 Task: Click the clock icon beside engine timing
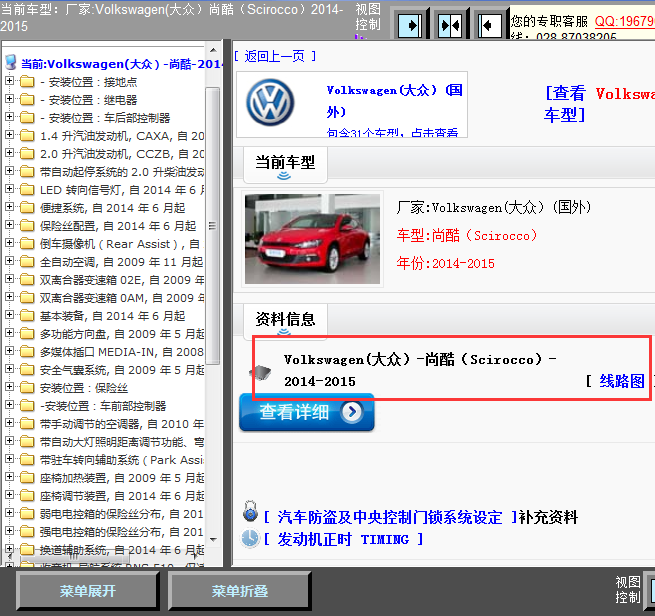(250, 538)
